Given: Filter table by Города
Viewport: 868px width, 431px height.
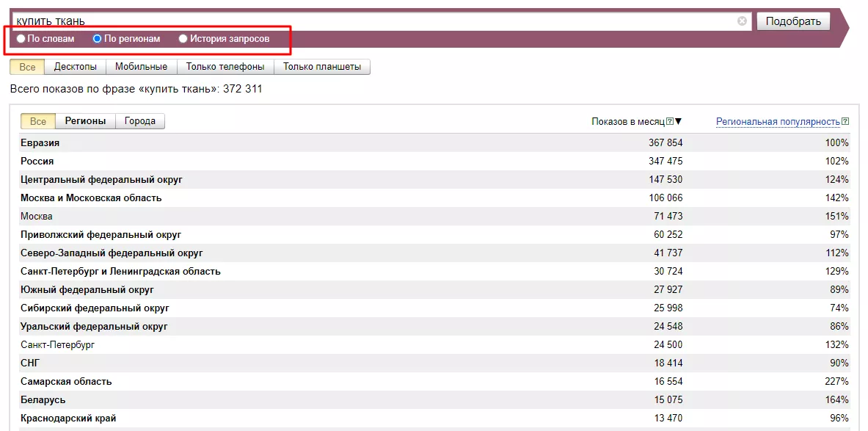Looking at the screenshot, I should (139, 121).
